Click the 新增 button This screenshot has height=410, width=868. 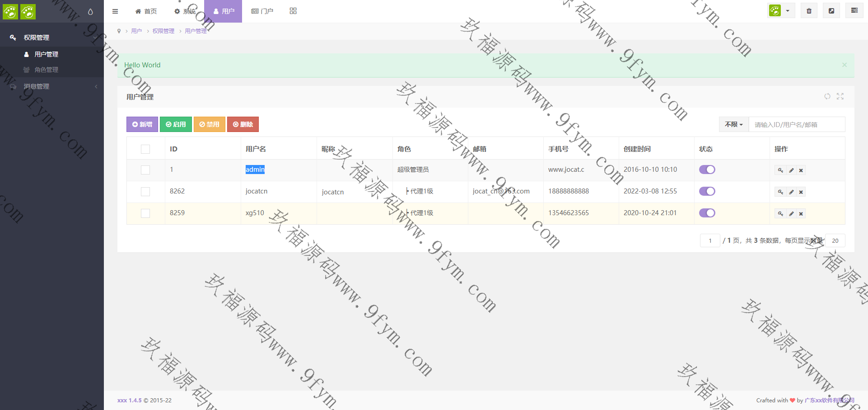coord(142,124)
